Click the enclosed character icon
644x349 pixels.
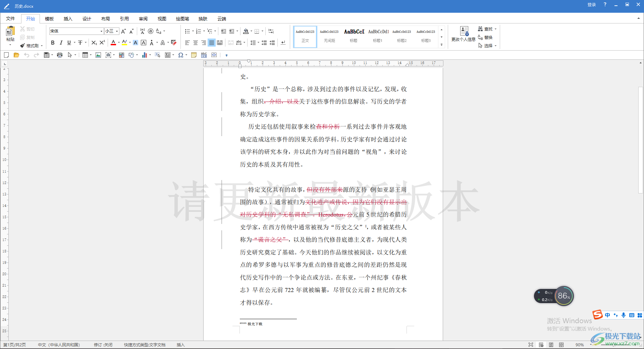coord(151,31)
